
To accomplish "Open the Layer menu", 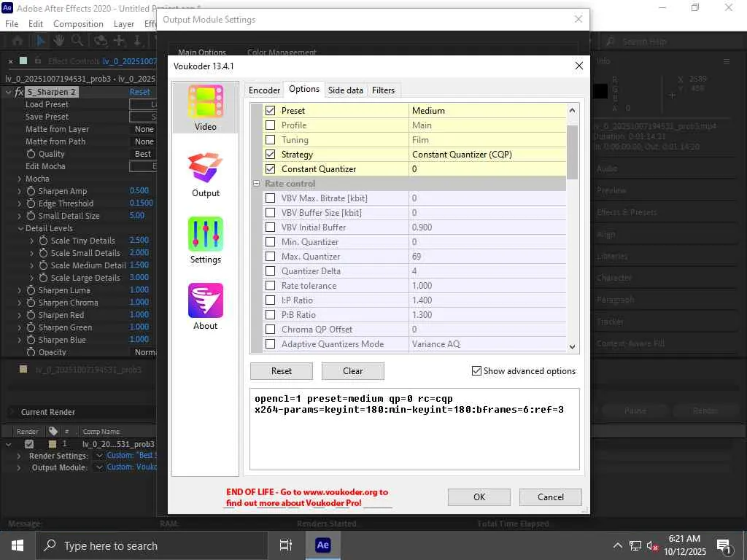I will (x=124, y=24).
